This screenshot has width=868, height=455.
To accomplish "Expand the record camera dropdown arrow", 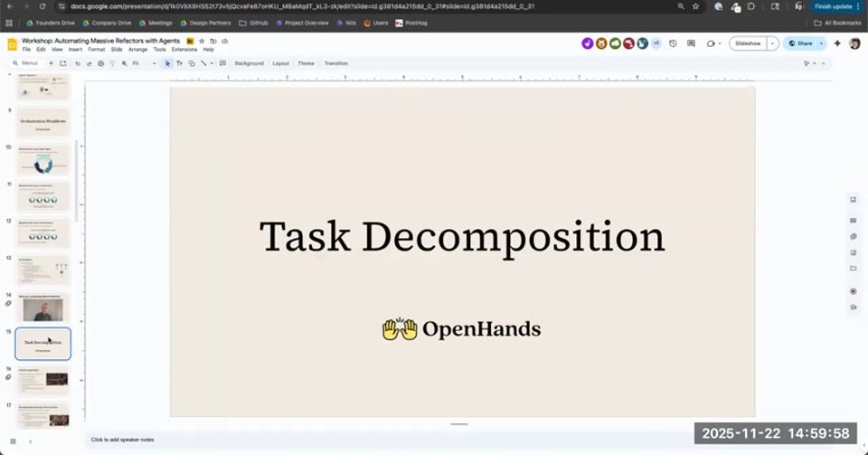I will (720, 43).
